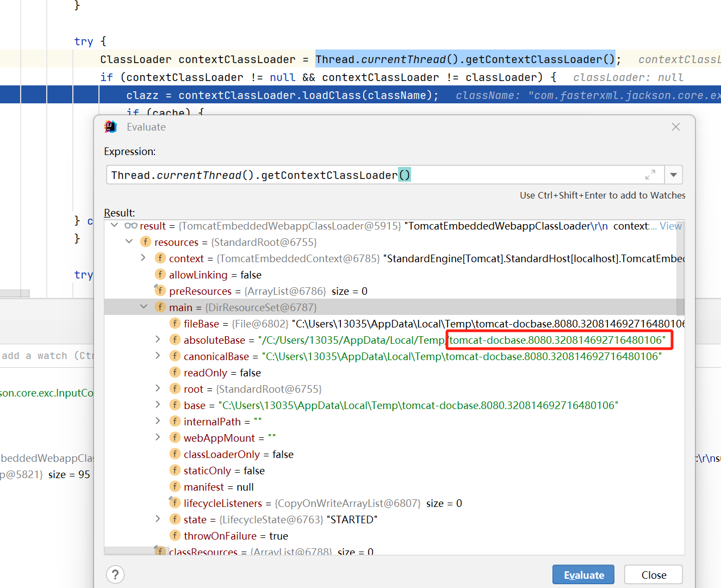Click the field icon beside fileBase

tap(175, 323)
